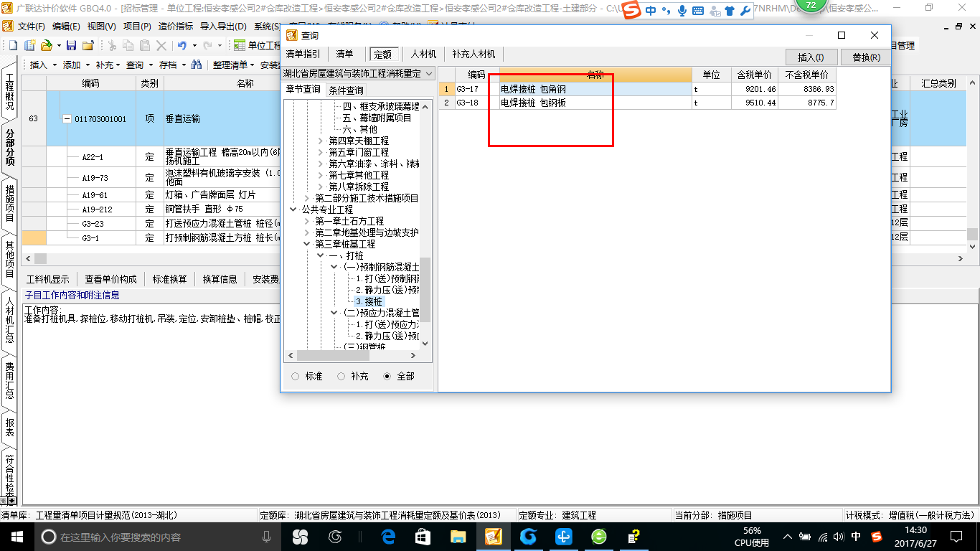This screenshot has height=551, width=980.
Task: Click the Paste clipboard icon
Action: click(145, 45)
